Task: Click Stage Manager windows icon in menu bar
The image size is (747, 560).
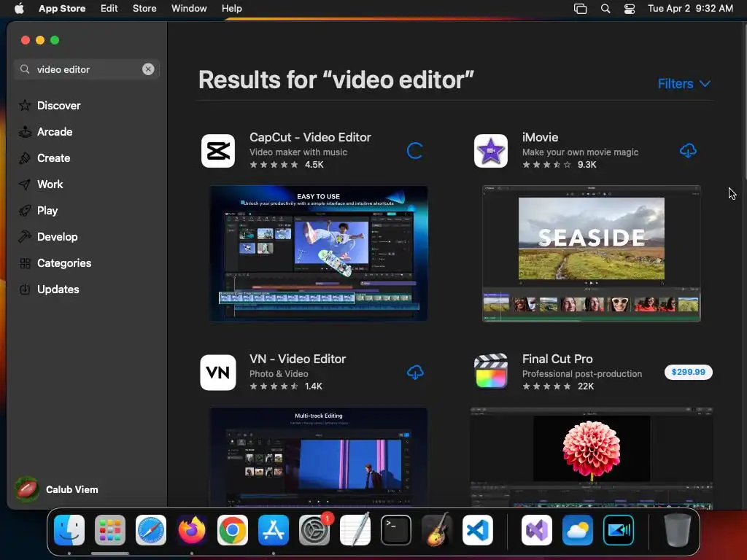Action: 580,9
